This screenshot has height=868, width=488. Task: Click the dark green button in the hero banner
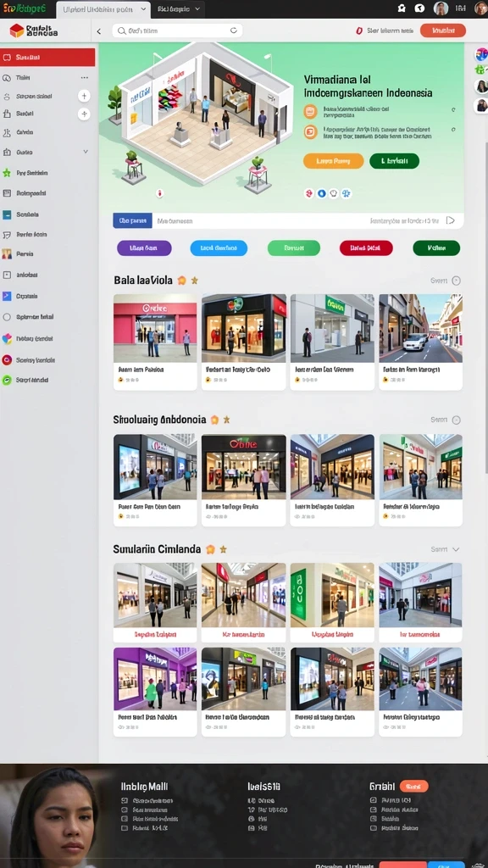coord(394,161)
